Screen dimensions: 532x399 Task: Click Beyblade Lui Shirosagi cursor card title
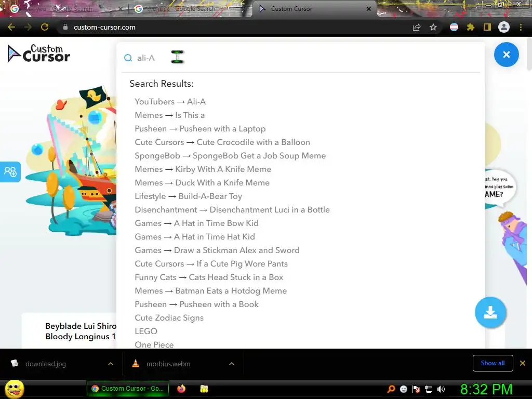[x=81, y=331]
